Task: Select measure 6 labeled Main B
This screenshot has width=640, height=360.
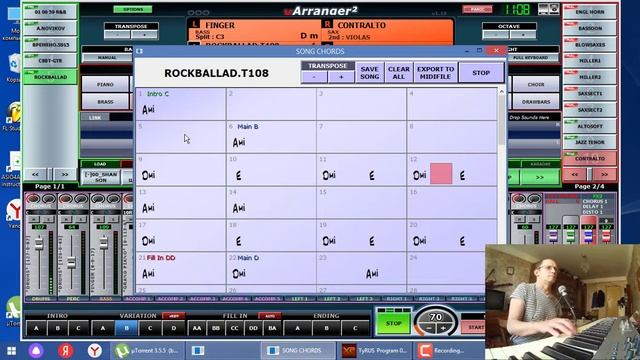Action: click(271, 137)
